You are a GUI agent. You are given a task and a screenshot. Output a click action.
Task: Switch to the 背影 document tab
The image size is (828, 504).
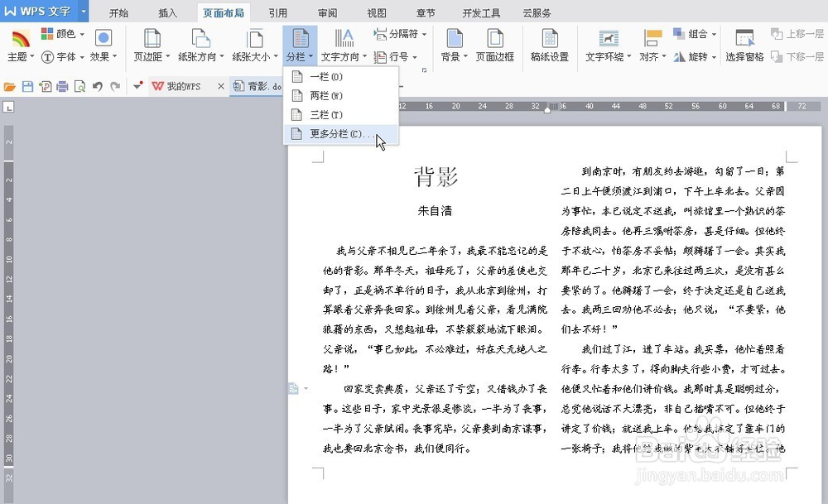255,85
